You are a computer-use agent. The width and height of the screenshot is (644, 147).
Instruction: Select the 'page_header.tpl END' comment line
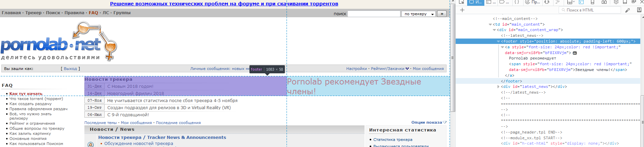(531, 132)
